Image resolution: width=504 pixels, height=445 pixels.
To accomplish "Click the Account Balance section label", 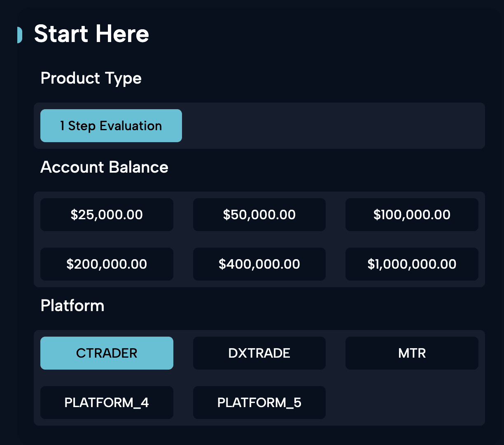I will [105, 167].
